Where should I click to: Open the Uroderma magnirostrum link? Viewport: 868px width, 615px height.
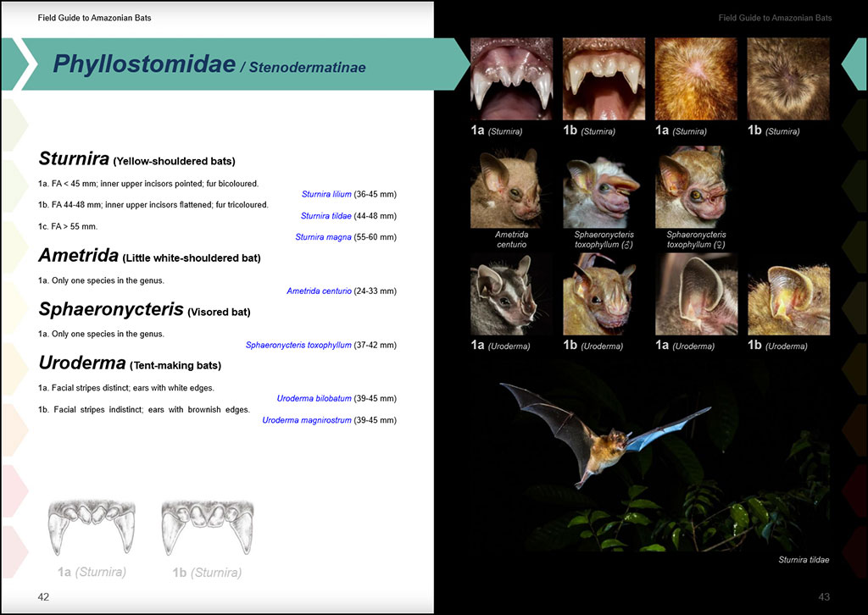click(x=306, y=420)
